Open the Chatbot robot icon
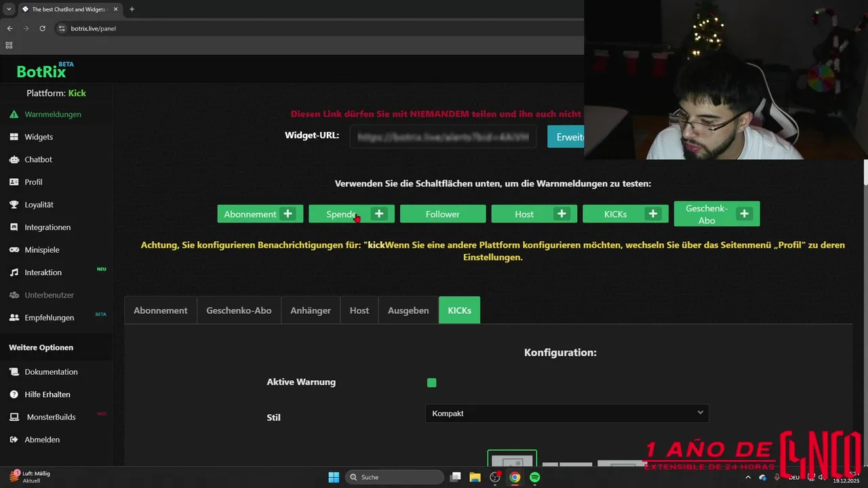 [x=14, y=159]
